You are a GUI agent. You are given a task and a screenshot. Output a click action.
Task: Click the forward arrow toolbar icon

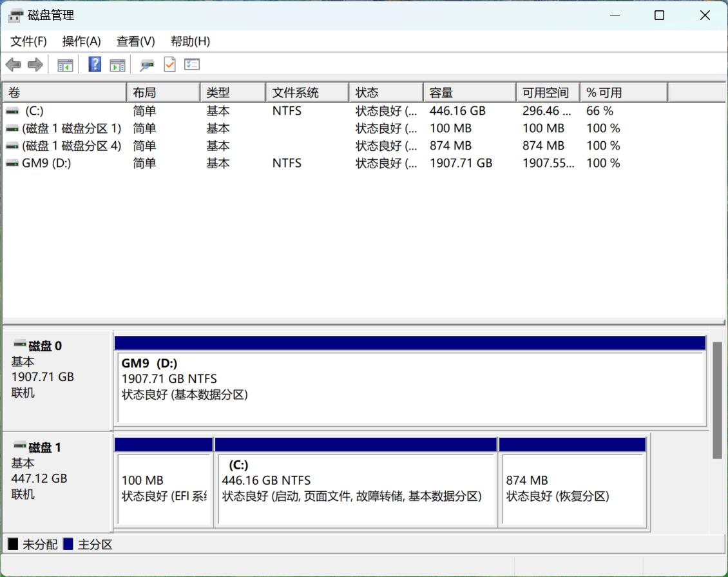click(35, 64)
